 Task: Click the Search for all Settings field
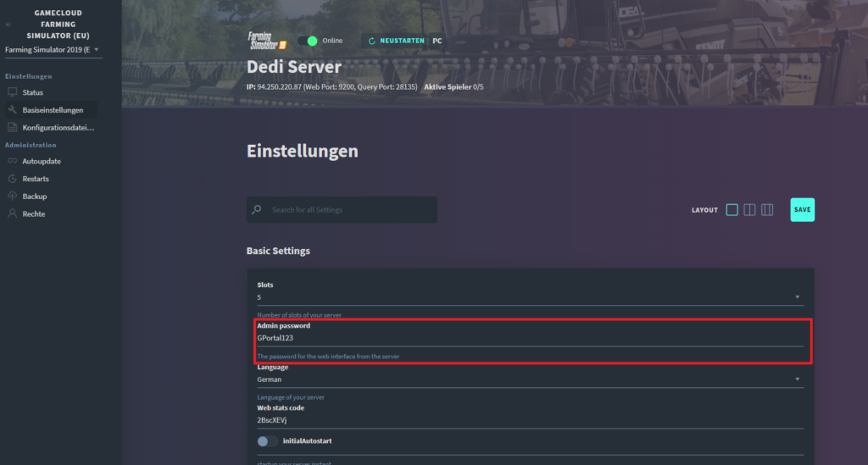[x=342, y=209]
